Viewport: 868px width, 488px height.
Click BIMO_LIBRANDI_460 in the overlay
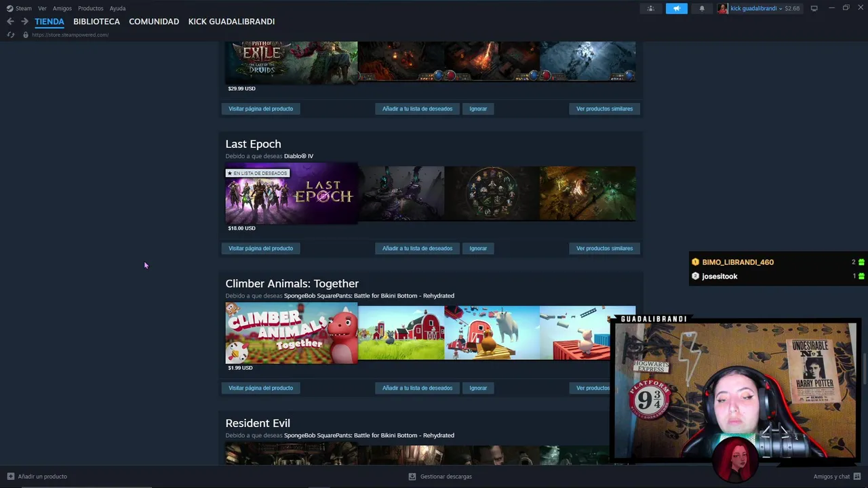click(x=738, y=262)
